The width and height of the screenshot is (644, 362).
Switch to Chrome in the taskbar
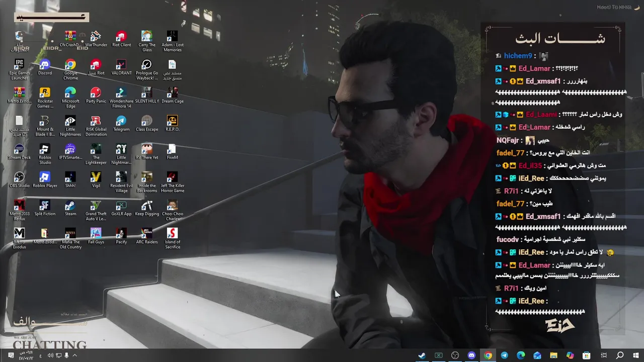488,355
